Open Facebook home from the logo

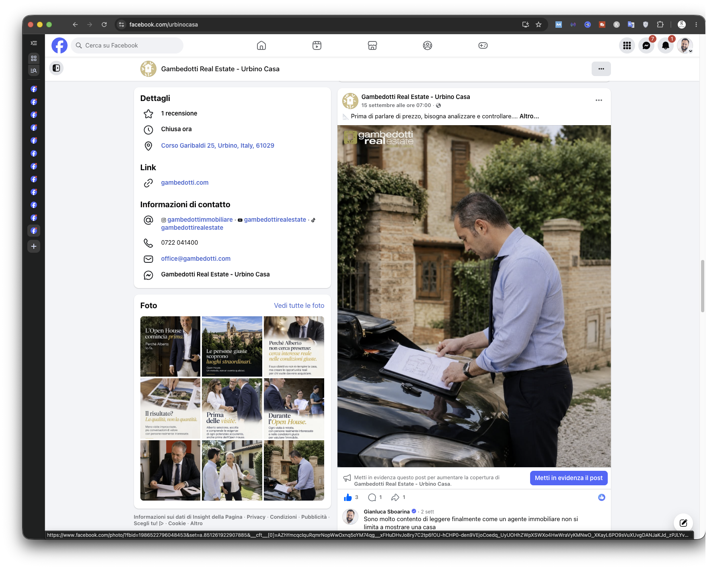point(60,45)
